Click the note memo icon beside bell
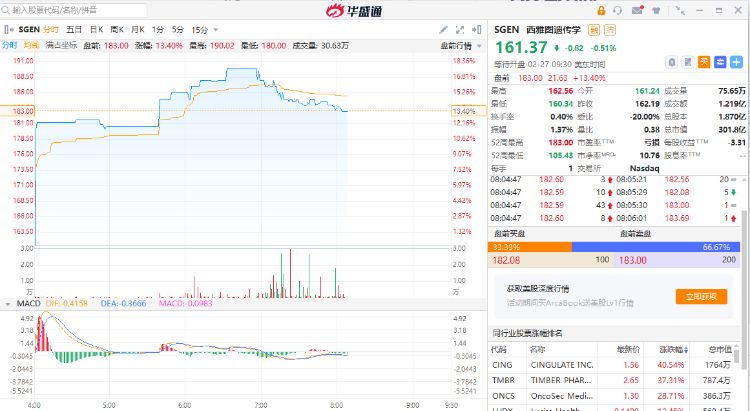Image resolution: width=750 pixels, height=411 pixels. click(688, 62)
